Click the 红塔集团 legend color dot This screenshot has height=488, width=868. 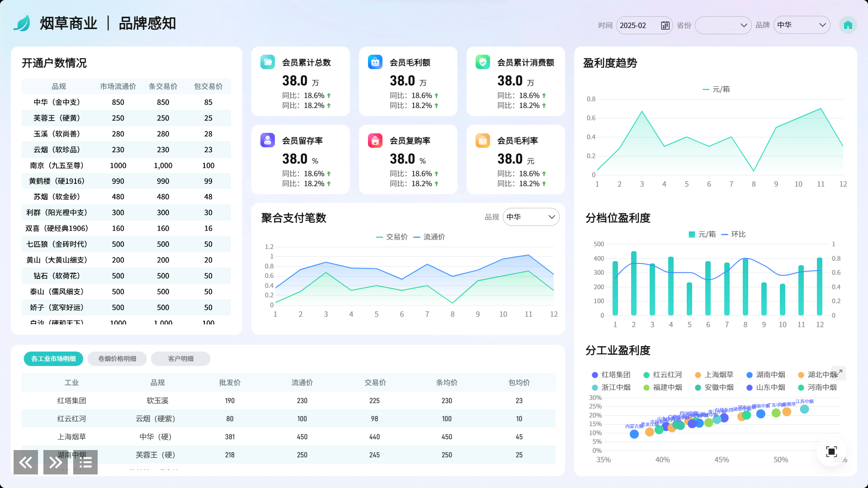click(x=595, y=375)
